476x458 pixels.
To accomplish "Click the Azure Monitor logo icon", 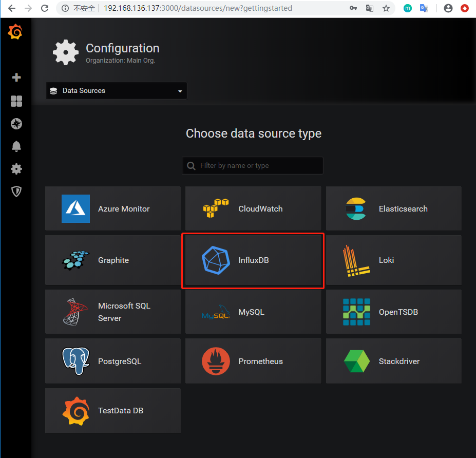I will [75, 209].
